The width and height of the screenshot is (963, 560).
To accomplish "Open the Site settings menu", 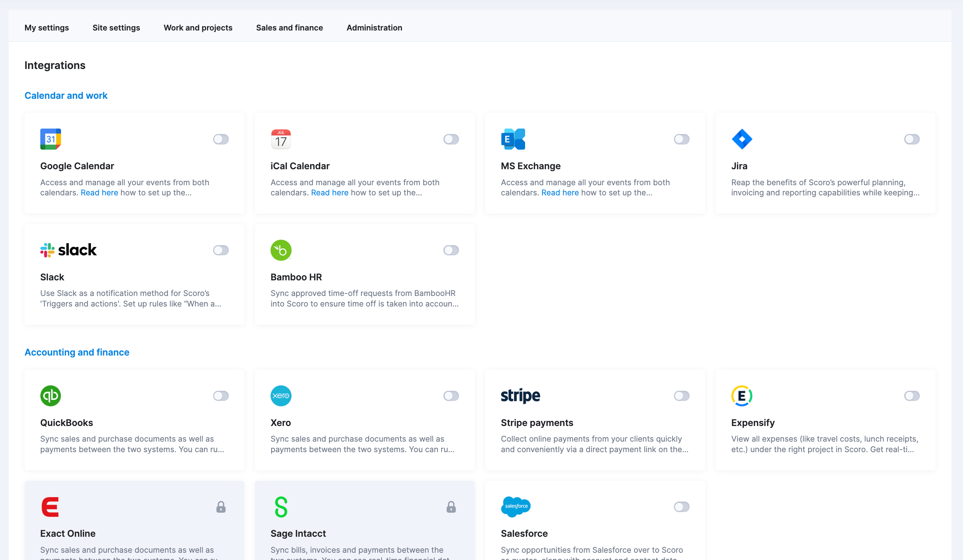I will 116,28.
